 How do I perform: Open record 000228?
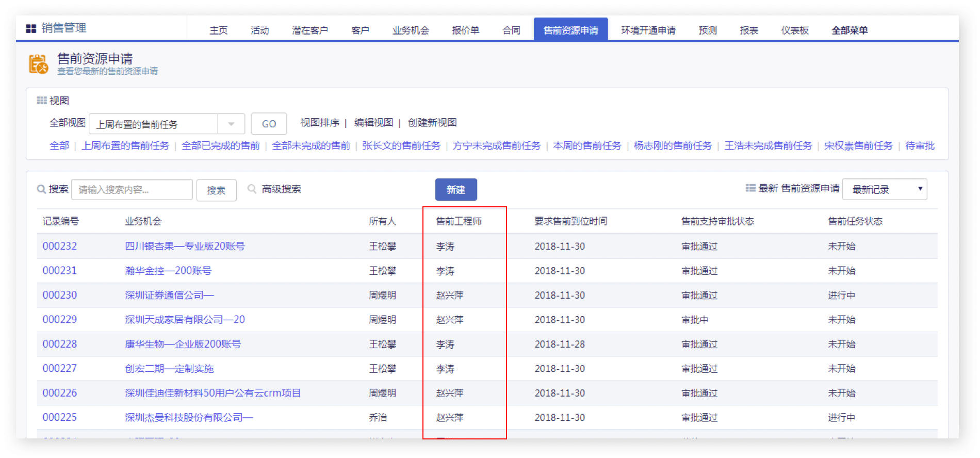(x=60, y=344)
